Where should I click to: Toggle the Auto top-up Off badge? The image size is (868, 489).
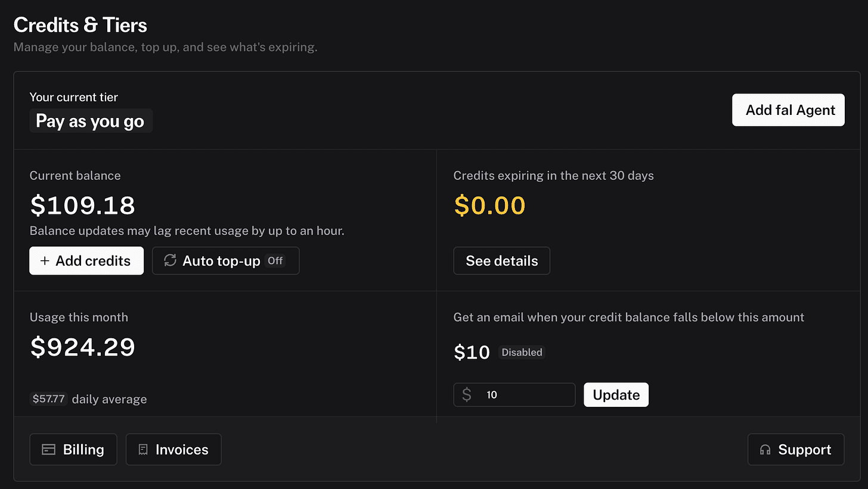(x=275, y=260)
